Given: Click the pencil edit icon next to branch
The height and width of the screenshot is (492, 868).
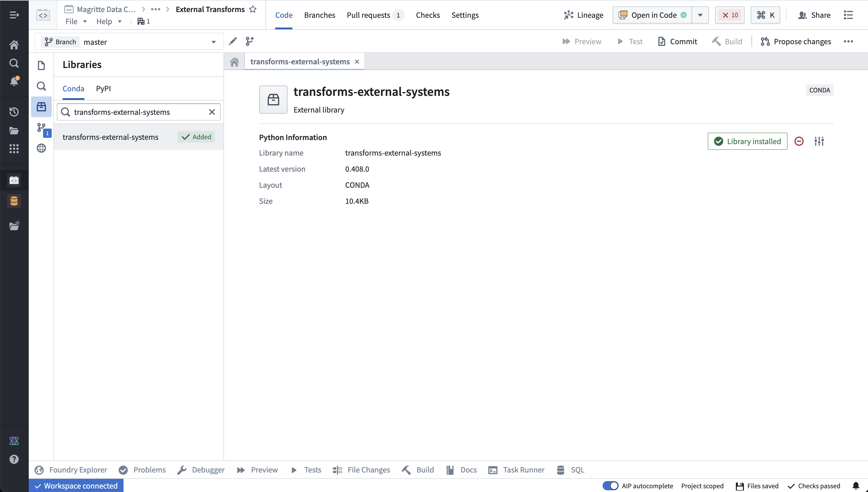Looking at the screenshot, I should 233,41.
